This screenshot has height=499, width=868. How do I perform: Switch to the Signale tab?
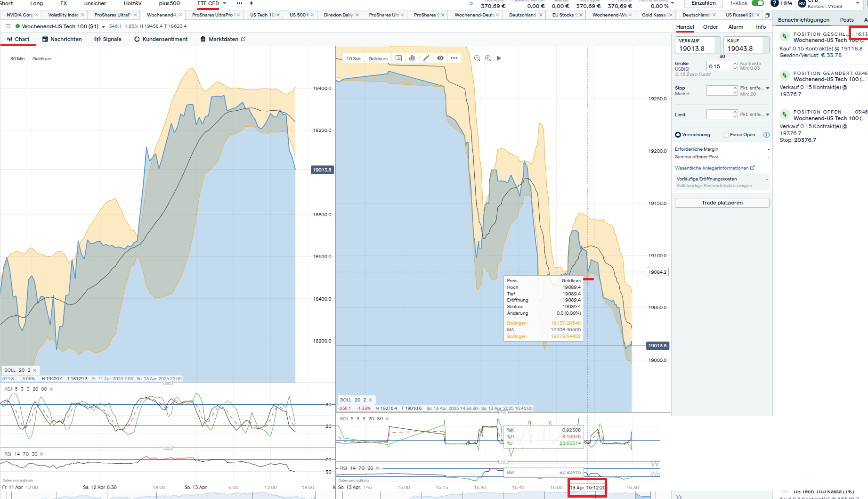click(x=108, y=39)
